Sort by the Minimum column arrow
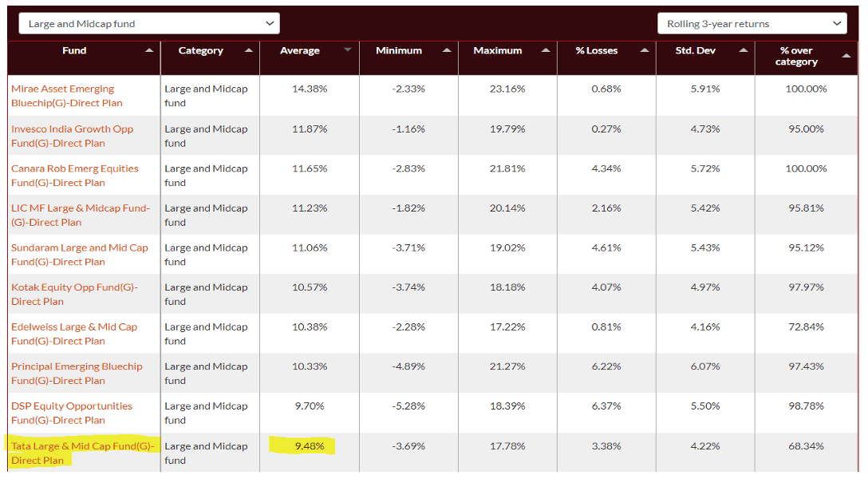The width and height of the screenshot is (868, 479). click(447, 50)
